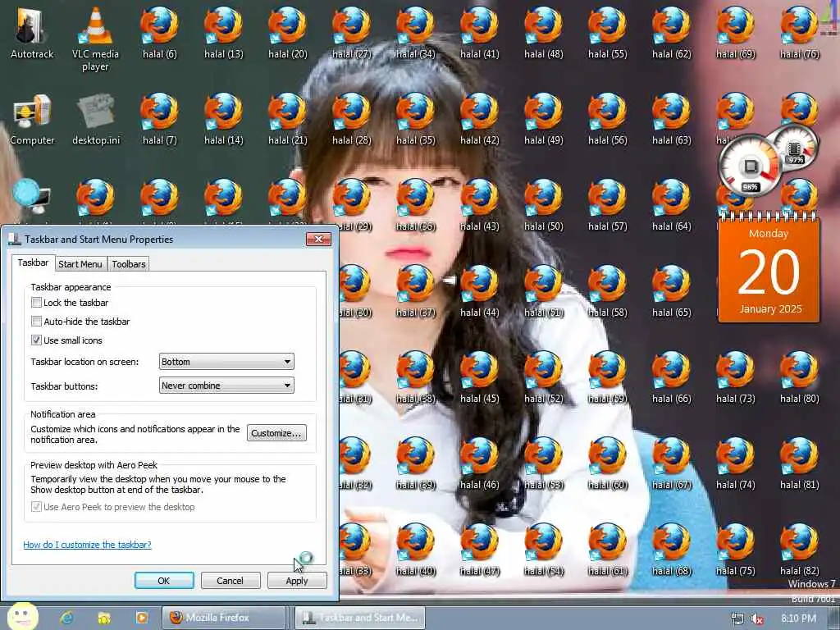The height and width of the screenshot is (630, 840).
Task: Select the halal (73) Firefox shortcut
Action: pyautogui.click(x=736, y=377)
